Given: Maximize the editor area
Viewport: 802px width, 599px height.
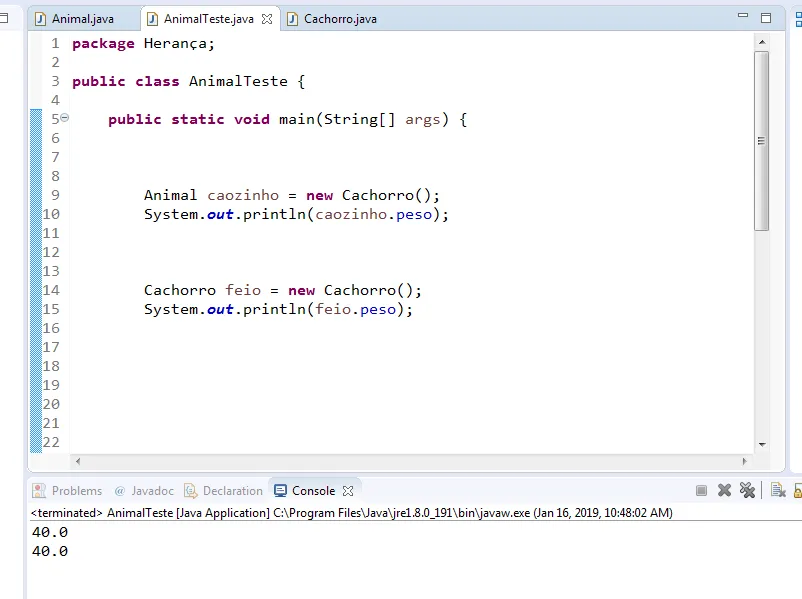Looking at the screenshot, I should click(766, 18).
